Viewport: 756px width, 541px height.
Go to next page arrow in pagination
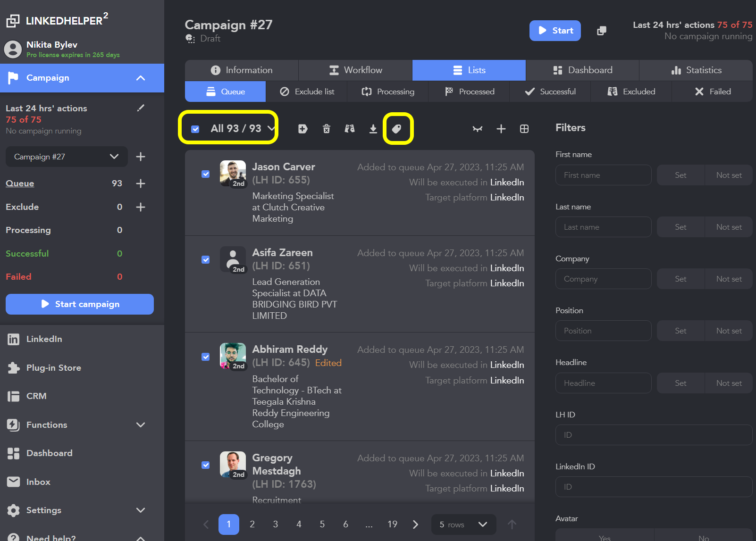[x=415, y=524]
